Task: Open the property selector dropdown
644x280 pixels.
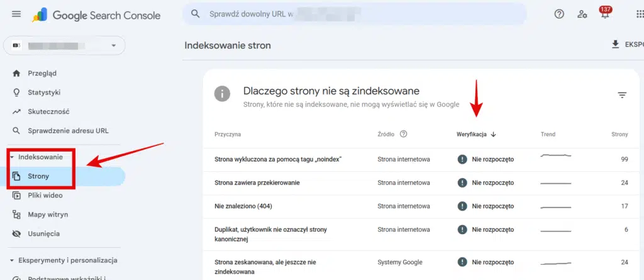Action: (x=64, y=45)
